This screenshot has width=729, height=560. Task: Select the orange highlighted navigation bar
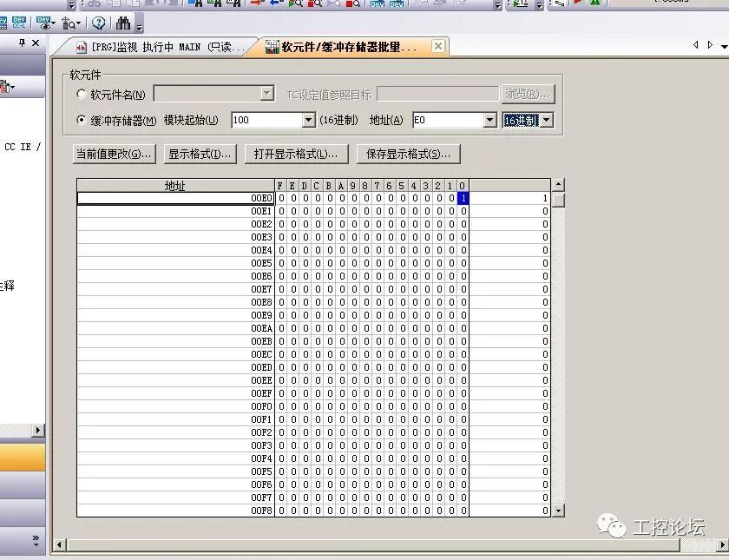[x=23, y=457]
